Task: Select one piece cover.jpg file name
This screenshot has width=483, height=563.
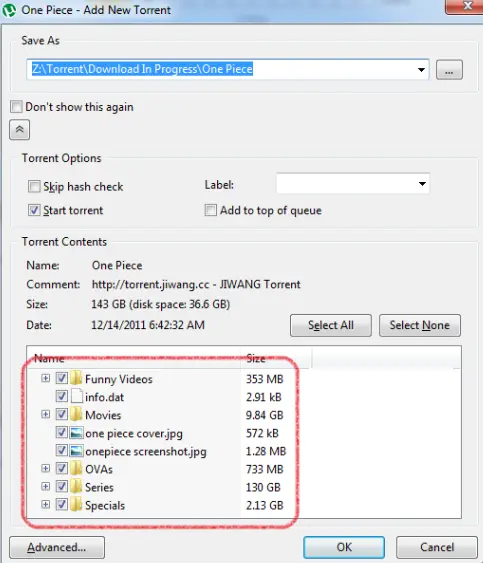Action: (134, 433)
